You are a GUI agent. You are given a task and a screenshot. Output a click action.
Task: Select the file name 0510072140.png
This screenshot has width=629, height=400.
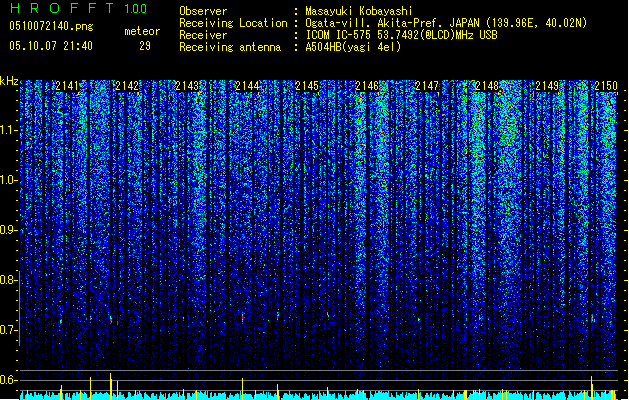pos(51,27)
